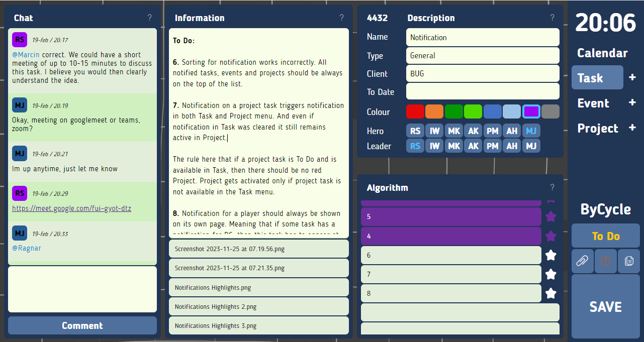Pick the red colour swatch

[x=415, y=111]
